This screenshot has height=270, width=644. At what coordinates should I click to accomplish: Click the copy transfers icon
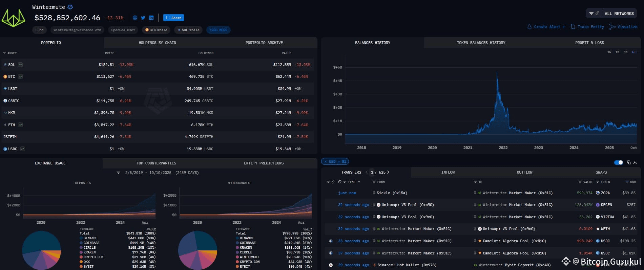(x=629, y=162)
